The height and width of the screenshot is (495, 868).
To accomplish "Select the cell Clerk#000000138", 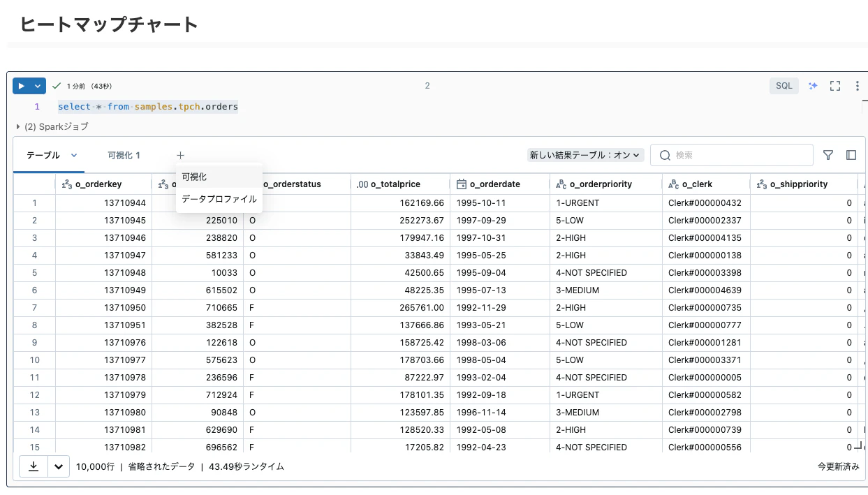I will [707, 256].
